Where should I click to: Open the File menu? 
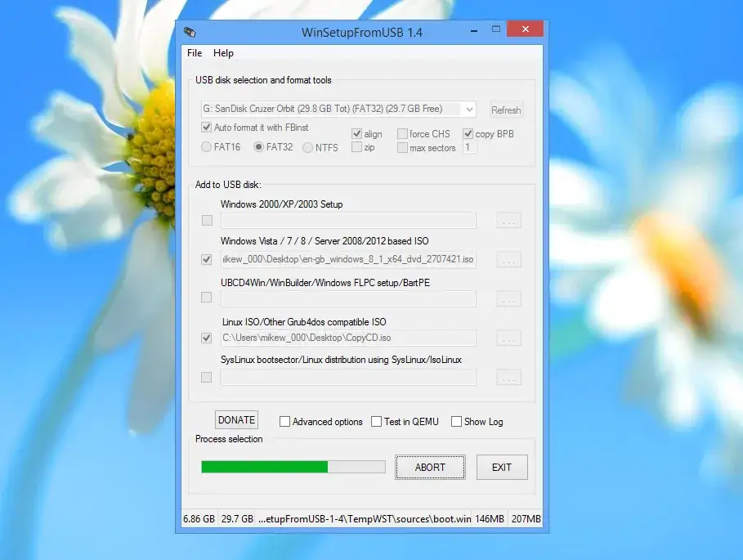195,53
